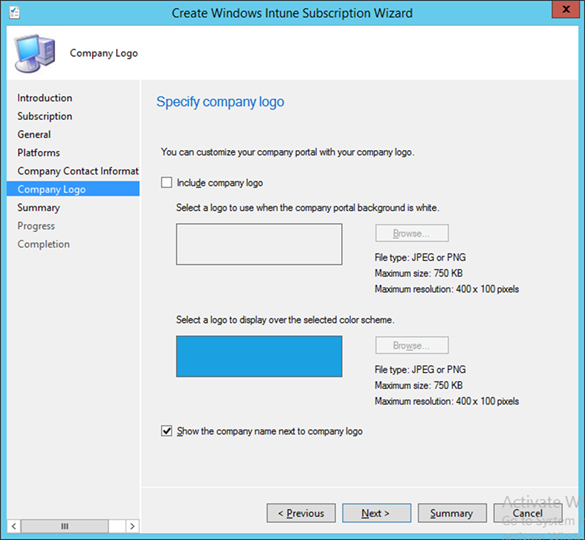The image size is (585, 540).
Task: Uncheck Show the company name next to logo
Action: click(166, 431)
